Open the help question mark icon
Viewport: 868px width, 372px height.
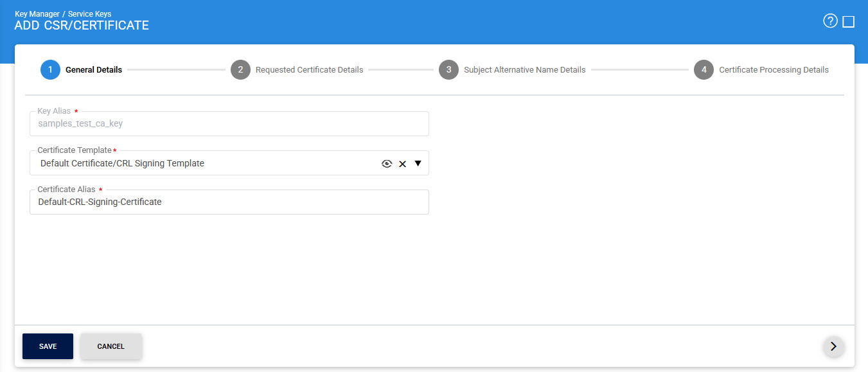click(x=830, y=21)
